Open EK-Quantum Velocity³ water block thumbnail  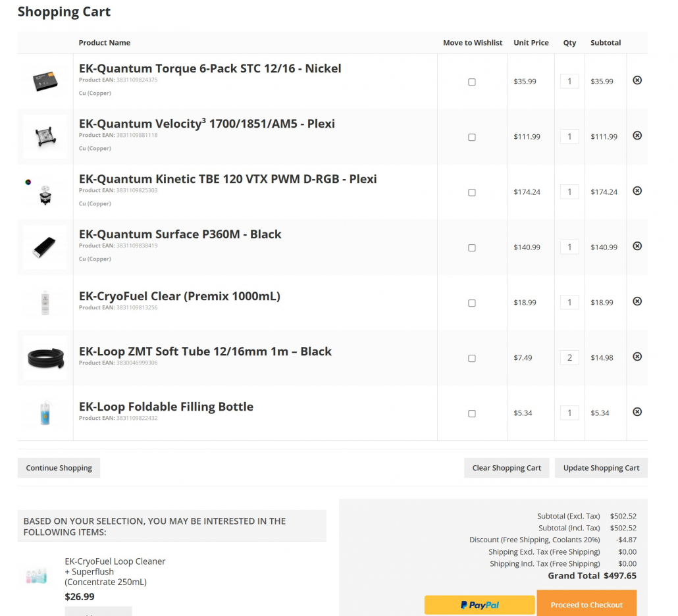pos(45,137)
